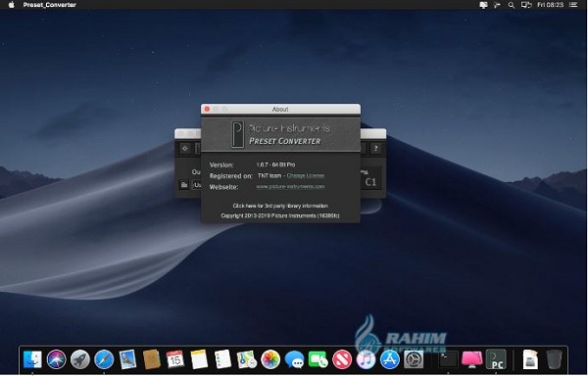Open Spotlight search in the menu bar
This screenshot has height=376, width=588.
point(511,5)
